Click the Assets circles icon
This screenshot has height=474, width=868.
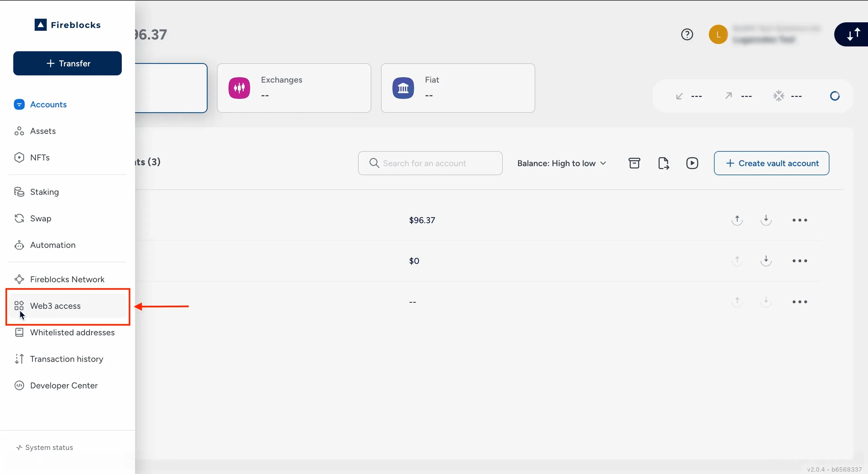(x=19, y=131)
